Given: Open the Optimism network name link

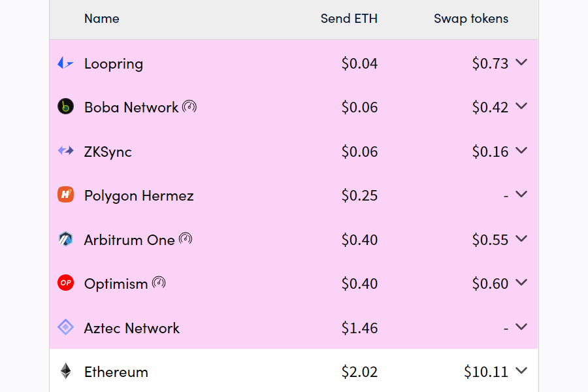Looking at the screenshot, I should [x=116, y=284].
